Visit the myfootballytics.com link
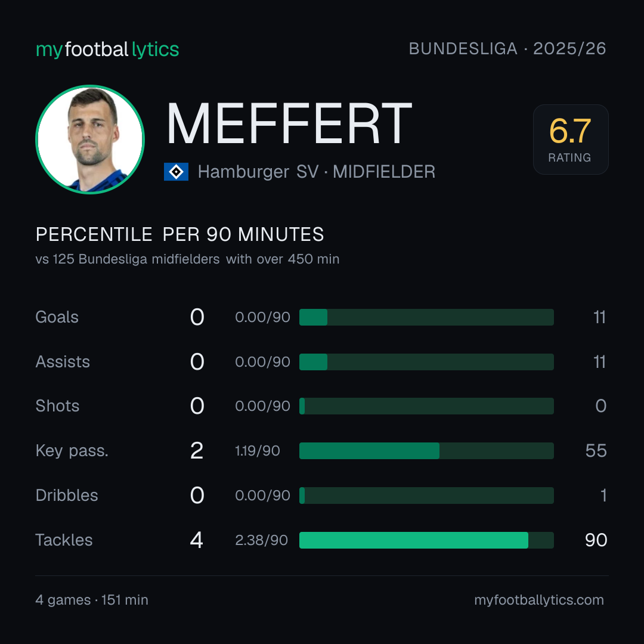The width and height of the screenshot is (644, 644). pos(539,600)
